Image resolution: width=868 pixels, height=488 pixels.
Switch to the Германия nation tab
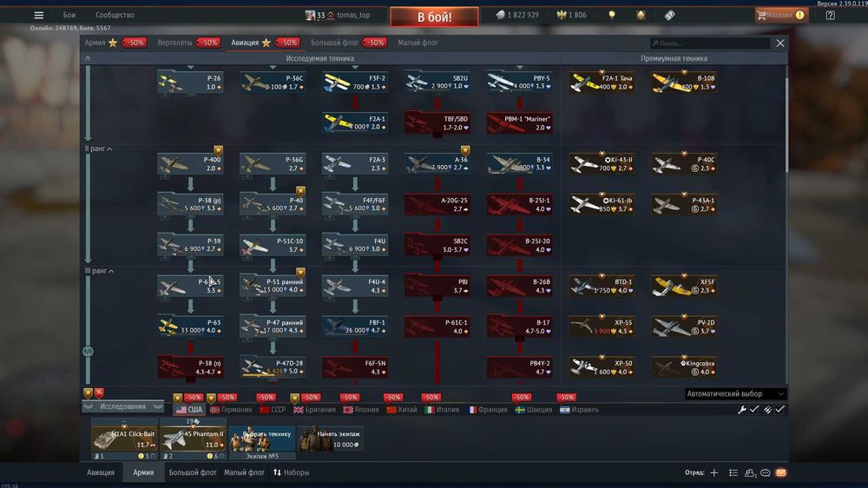coord(231,410)
